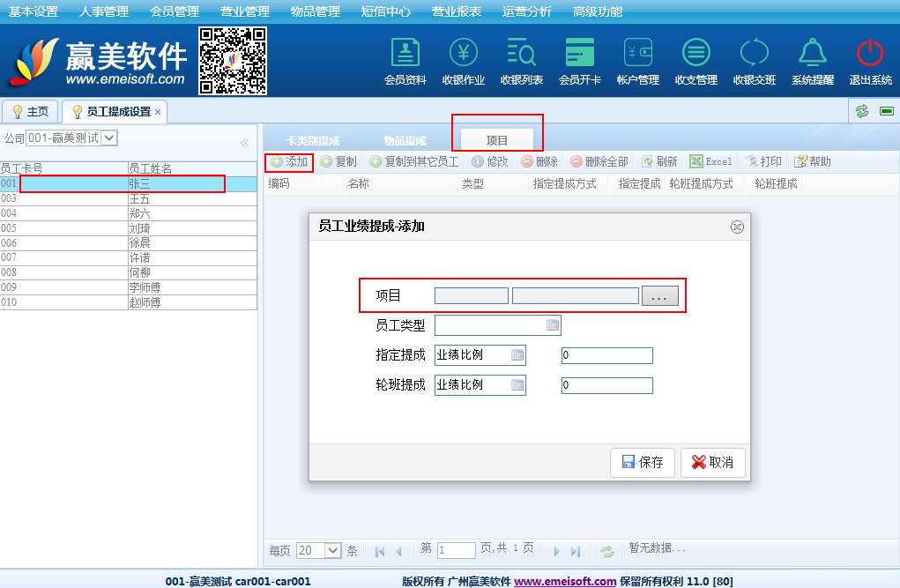Expand the 公司 company dropdown
The height and width of the screenshot is (588, 900).
tap(109, 138)
